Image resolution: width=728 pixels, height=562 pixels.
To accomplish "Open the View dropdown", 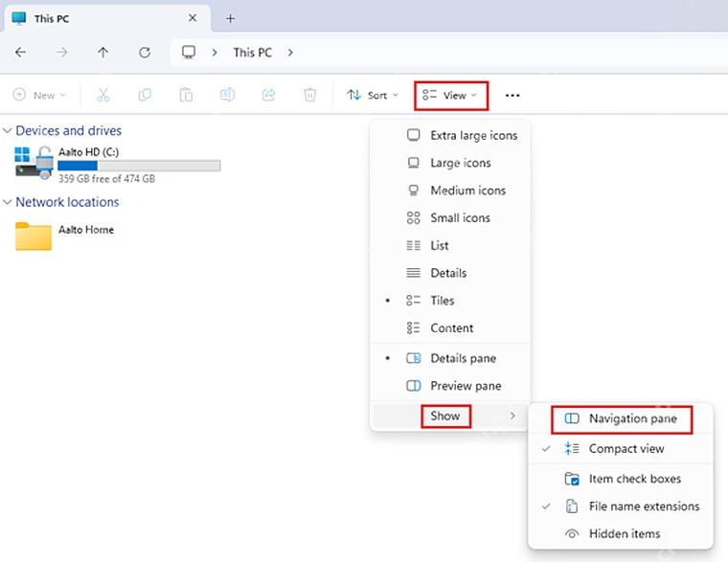I will tap(450, 96).
